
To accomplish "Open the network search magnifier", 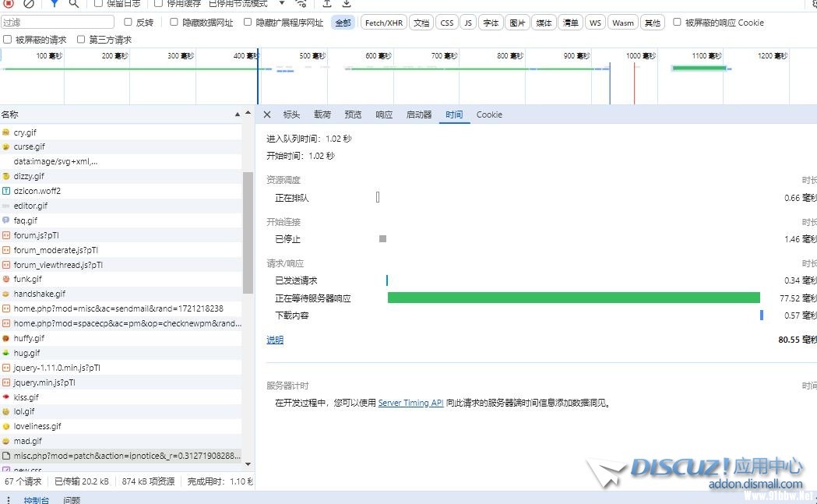I will pos(73,3).
